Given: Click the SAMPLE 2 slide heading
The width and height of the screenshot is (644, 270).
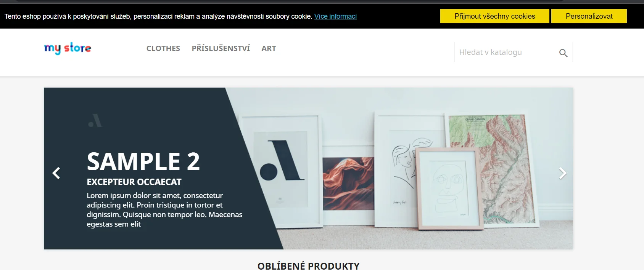Looking at the screenshot, I should (143, 161).
